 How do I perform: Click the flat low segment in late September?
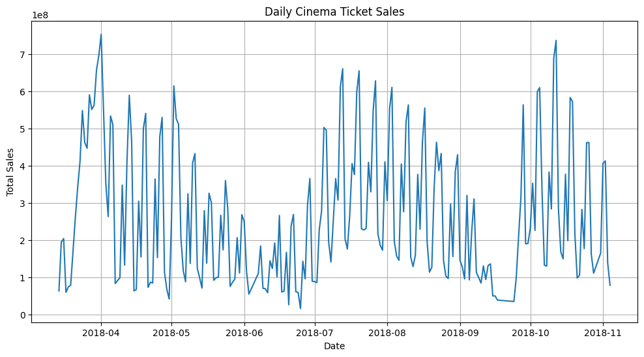pyautogui.click(x=505, y=301)
